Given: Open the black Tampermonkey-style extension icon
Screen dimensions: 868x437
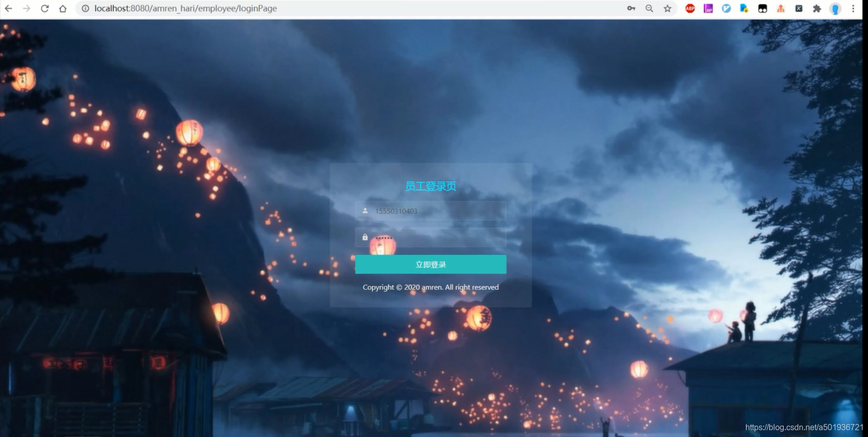Looking at the screenshot, I should (763, 9).
